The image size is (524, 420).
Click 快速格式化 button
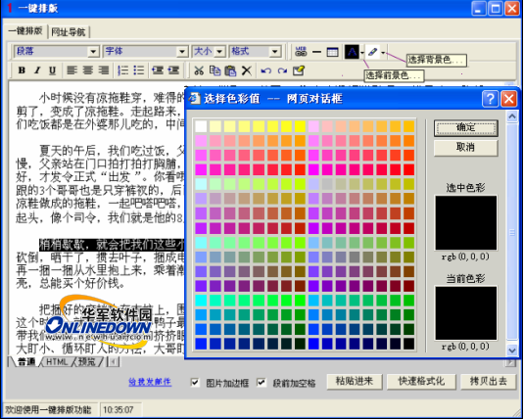[421, 382]
